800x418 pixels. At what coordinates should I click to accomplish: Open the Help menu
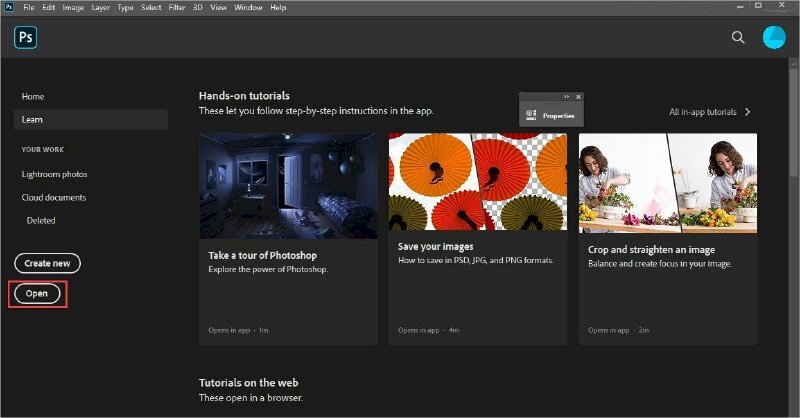pyautogui.click(x=278, y=7)
